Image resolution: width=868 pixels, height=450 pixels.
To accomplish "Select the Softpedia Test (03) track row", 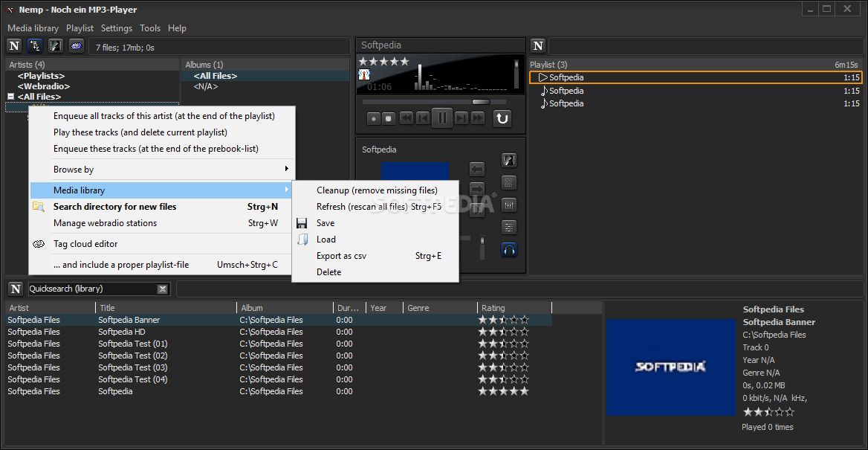I will click(x=279, y=367).
